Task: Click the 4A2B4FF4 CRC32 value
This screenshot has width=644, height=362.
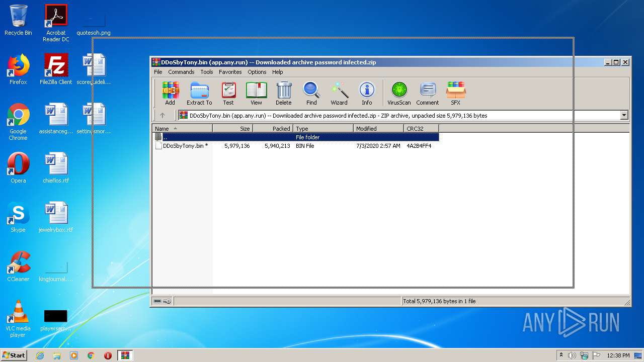Action: 419,146
